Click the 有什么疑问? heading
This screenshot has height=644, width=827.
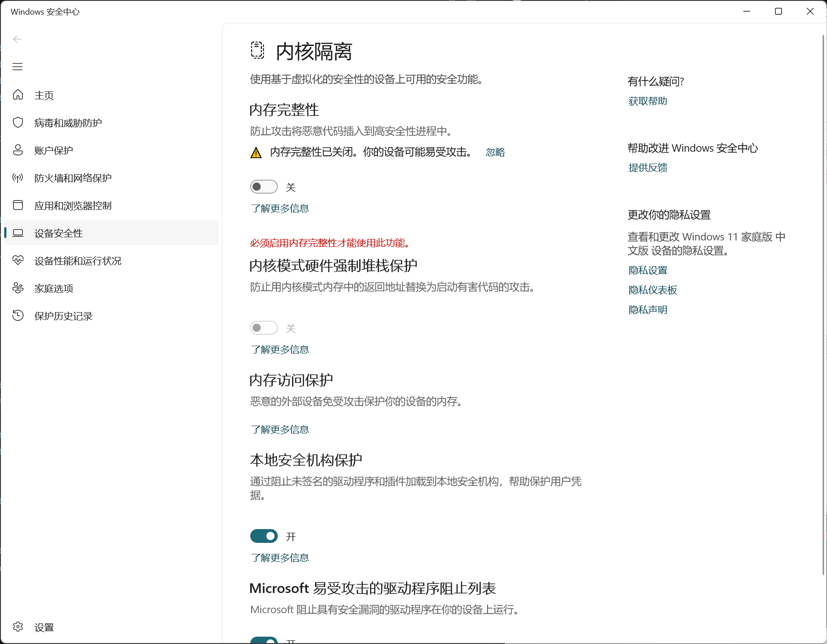656,81
